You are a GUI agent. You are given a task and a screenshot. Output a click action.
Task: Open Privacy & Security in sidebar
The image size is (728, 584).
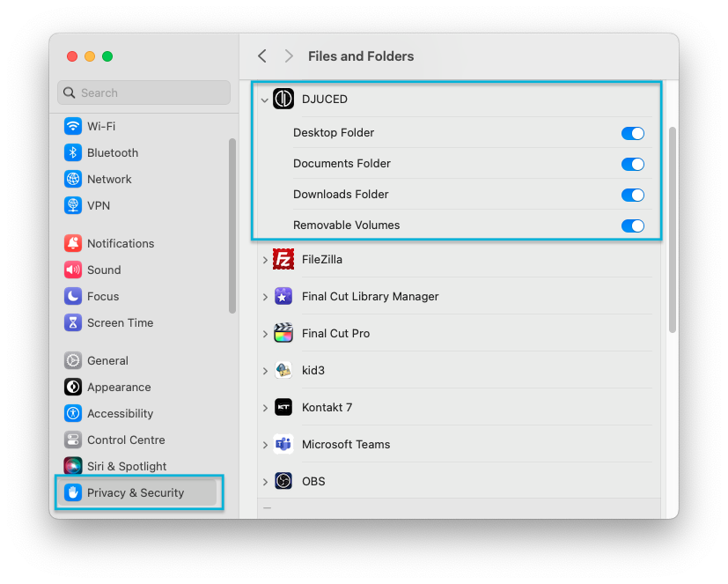(x=136, y=492)
